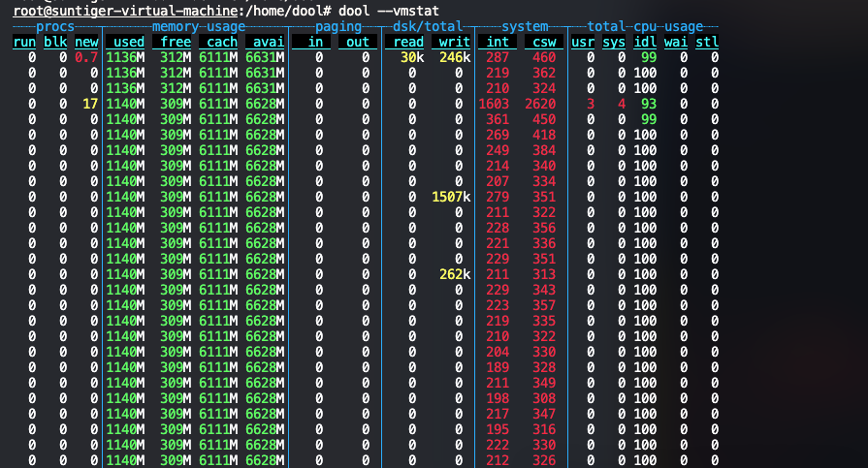Click the '460' context switch value
Viewport: 868px width, 468px height.
544,57
